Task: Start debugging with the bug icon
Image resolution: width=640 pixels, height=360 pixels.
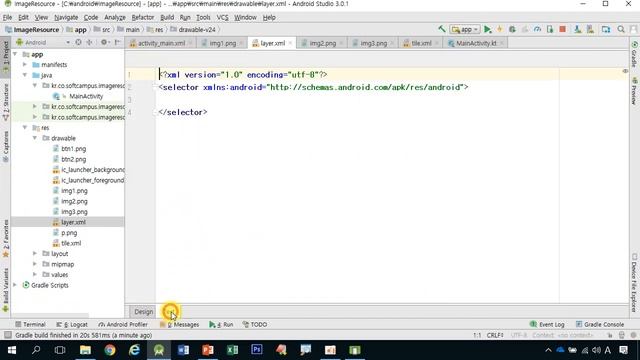Action: pyautogui.click(x=512, y=29)
